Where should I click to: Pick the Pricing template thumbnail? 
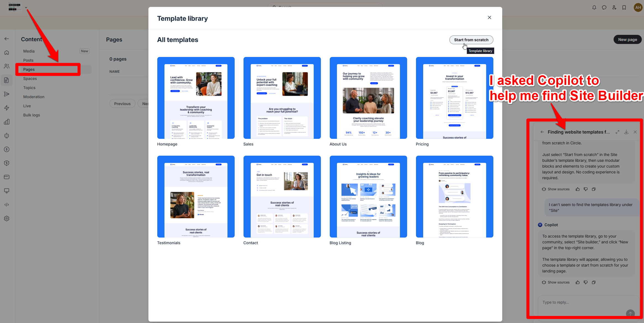454,98
